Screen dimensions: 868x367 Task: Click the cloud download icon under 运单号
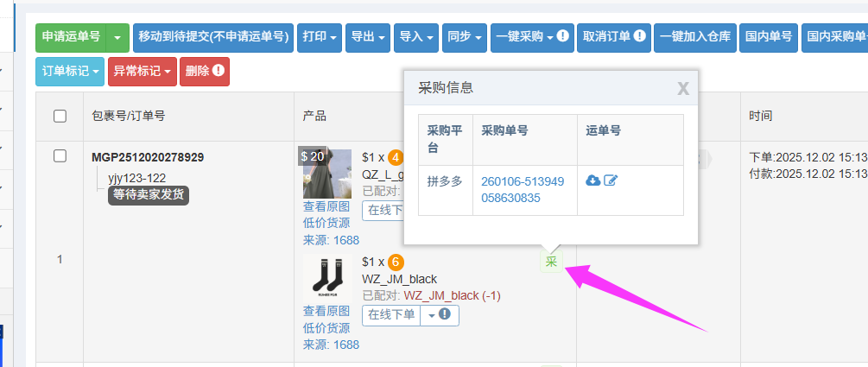pos(592,180)
